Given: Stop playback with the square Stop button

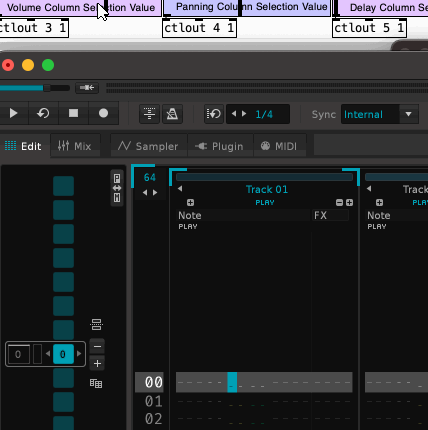Looking at the screenshot, I should click(73, 114).
